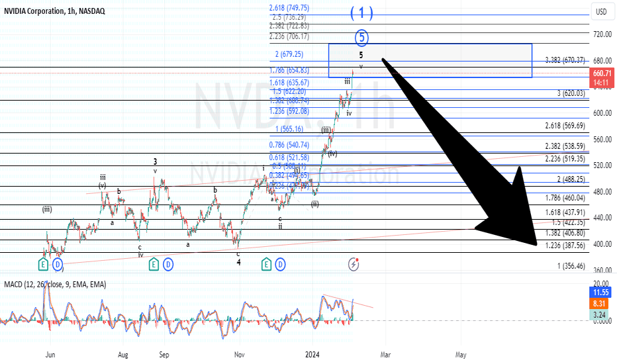Image resolution: width=617 pixels, height=364 pixels.
Task: Click the 3.24 histogram value label
Action: point(599,314)
